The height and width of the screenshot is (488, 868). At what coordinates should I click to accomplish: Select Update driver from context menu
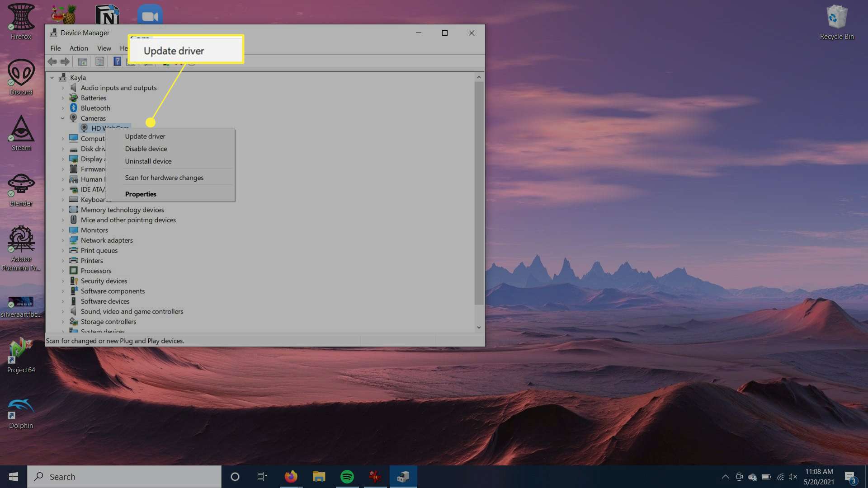(x=145, y=136)
